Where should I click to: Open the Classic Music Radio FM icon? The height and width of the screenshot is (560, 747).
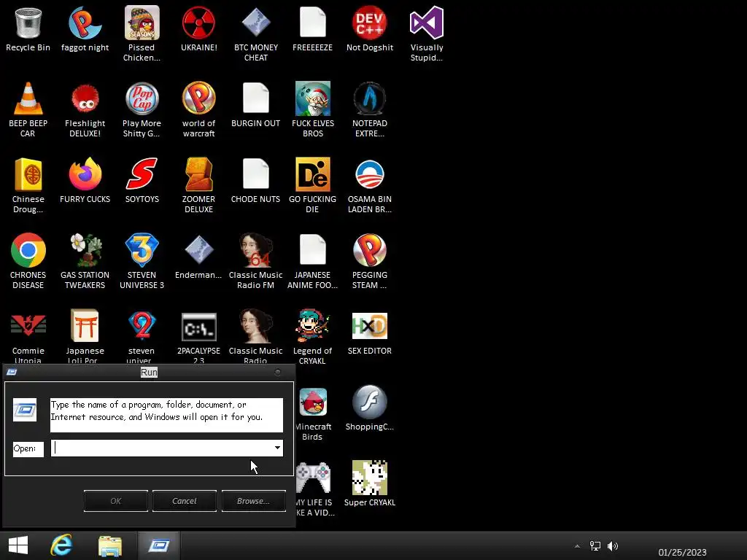point(256,250)
